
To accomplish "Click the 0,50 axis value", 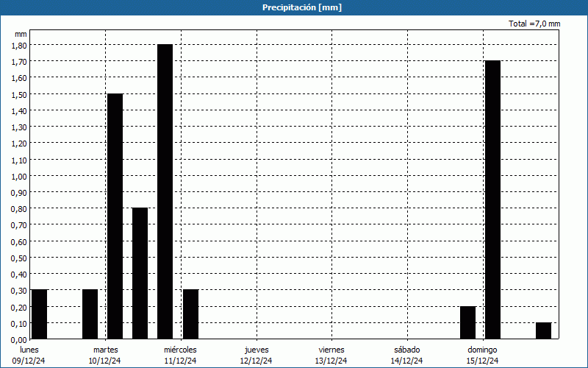I will click(x=19, y=258).
